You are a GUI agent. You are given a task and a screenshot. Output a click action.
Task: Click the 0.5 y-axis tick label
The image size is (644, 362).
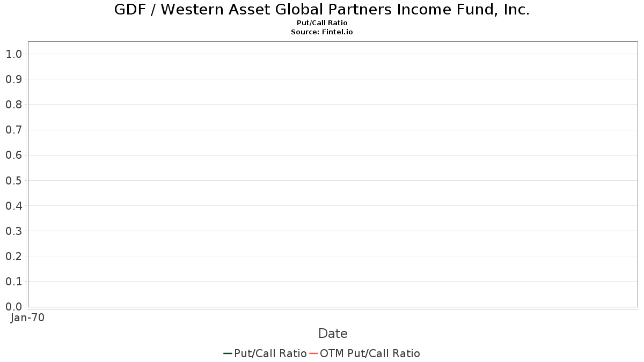(13, 181)
